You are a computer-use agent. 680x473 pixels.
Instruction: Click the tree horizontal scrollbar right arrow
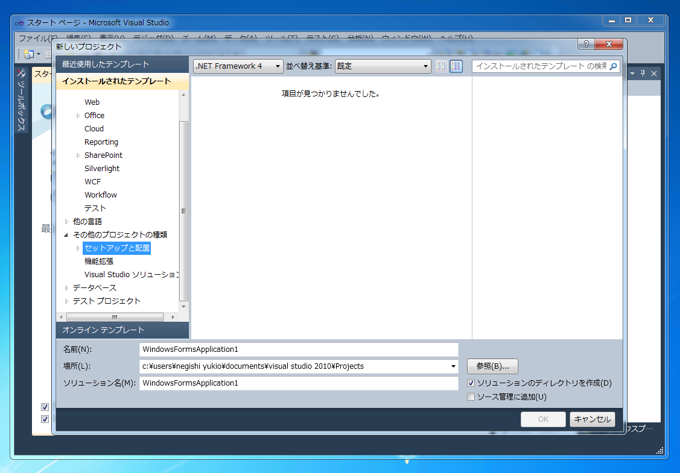(173, 317)
